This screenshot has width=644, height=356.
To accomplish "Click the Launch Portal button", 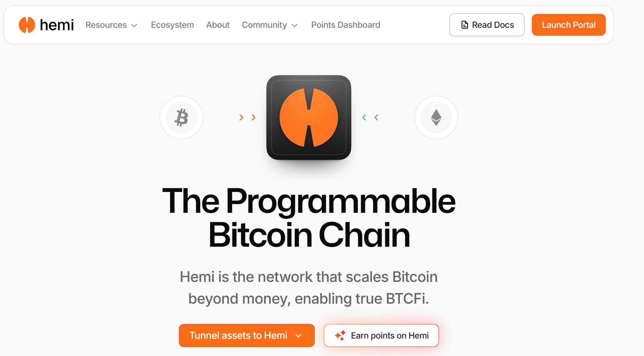I will click(x=569, y=25).
